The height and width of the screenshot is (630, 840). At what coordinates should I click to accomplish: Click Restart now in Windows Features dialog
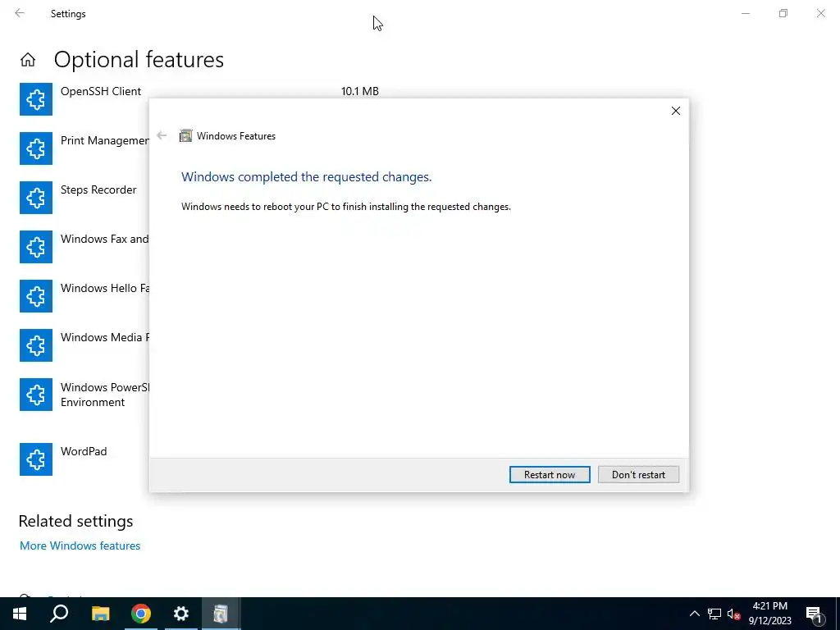[550, 475]
